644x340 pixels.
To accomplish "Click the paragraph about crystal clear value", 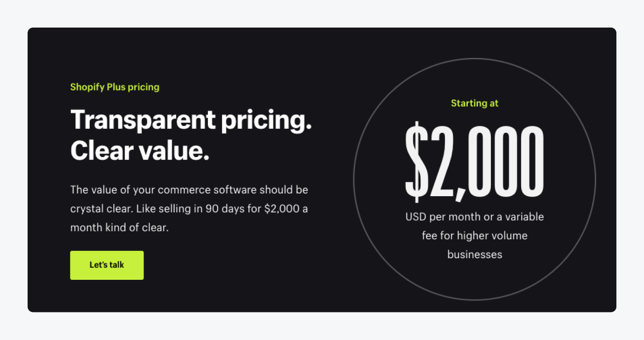I will point(189,208).
